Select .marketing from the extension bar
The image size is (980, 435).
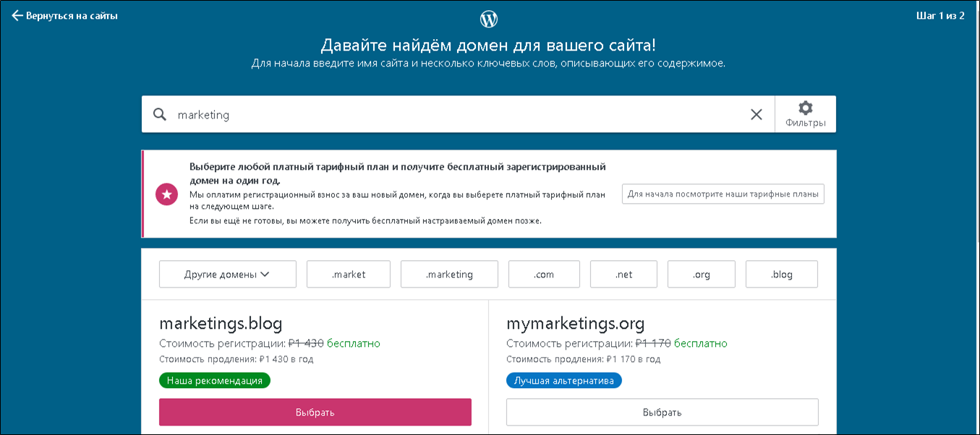449,274
